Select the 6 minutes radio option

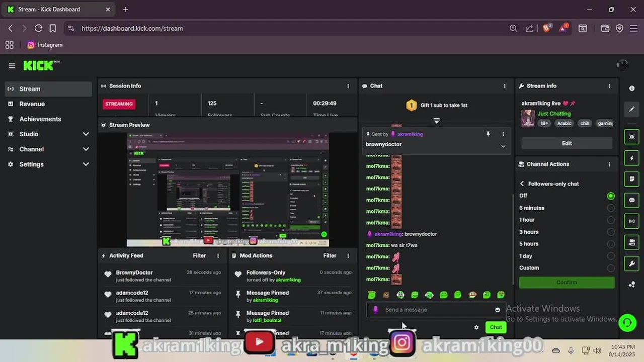click(611, 208)
